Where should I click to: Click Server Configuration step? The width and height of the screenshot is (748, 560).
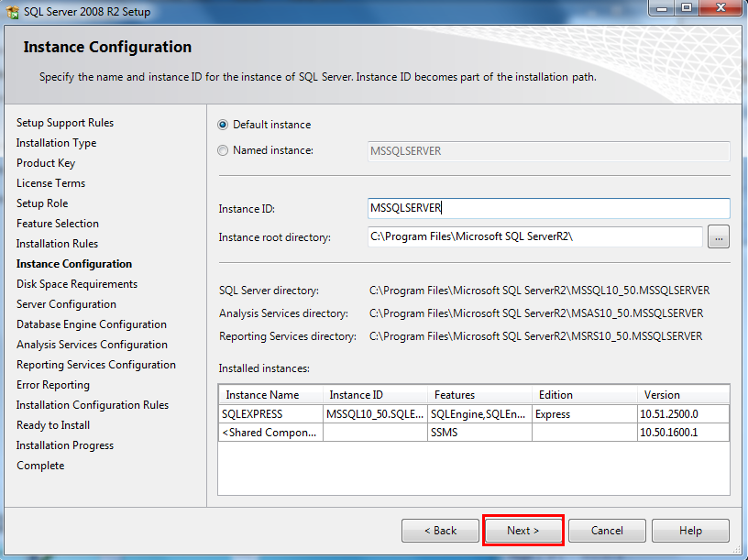coord(66,304)
